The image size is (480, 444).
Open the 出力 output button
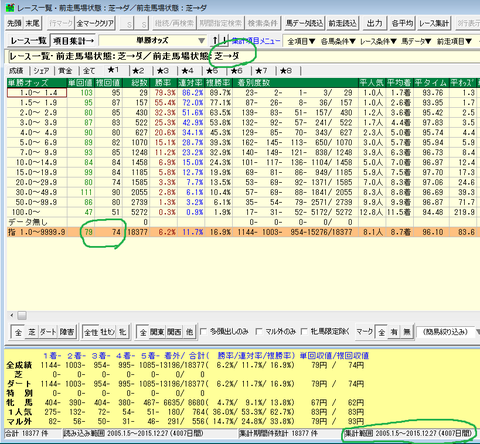tap(374, 23)
